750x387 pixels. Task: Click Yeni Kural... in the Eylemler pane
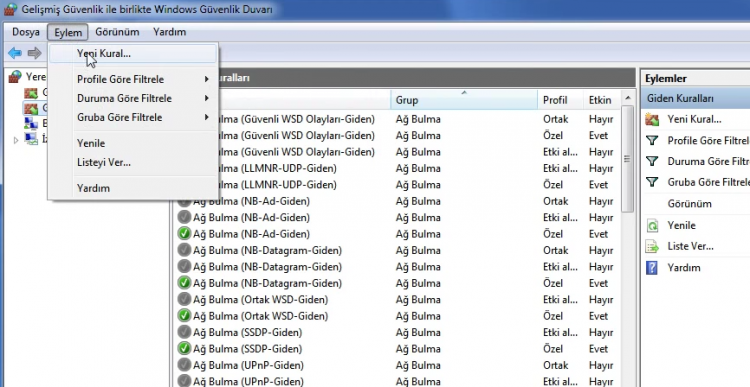(x=695, y=120)
